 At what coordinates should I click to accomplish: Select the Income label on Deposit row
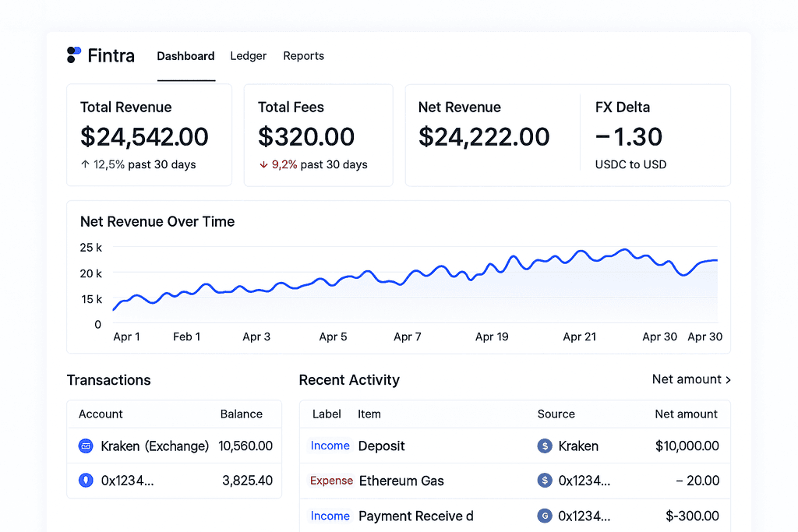click(x=330, y=446)
